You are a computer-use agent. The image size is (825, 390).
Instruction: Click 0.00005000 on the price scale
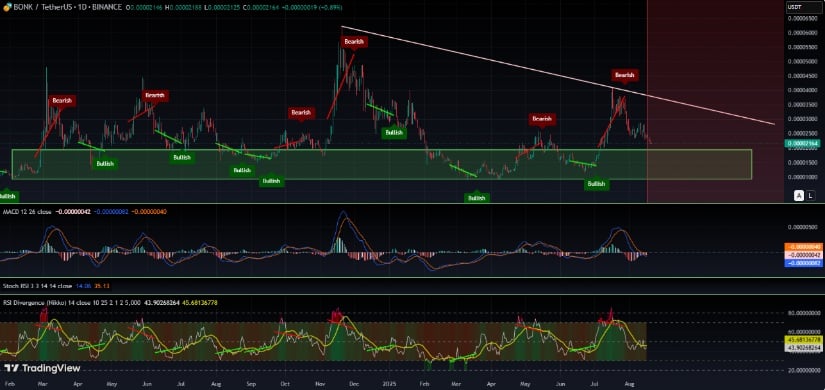[x=802, y=61]
